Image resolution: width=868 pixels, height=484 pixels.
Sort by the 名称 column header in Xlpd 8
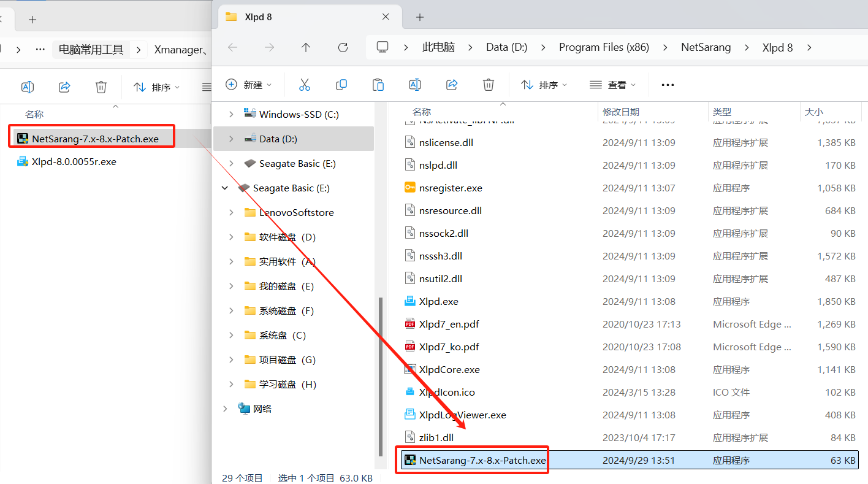point(422,112)
